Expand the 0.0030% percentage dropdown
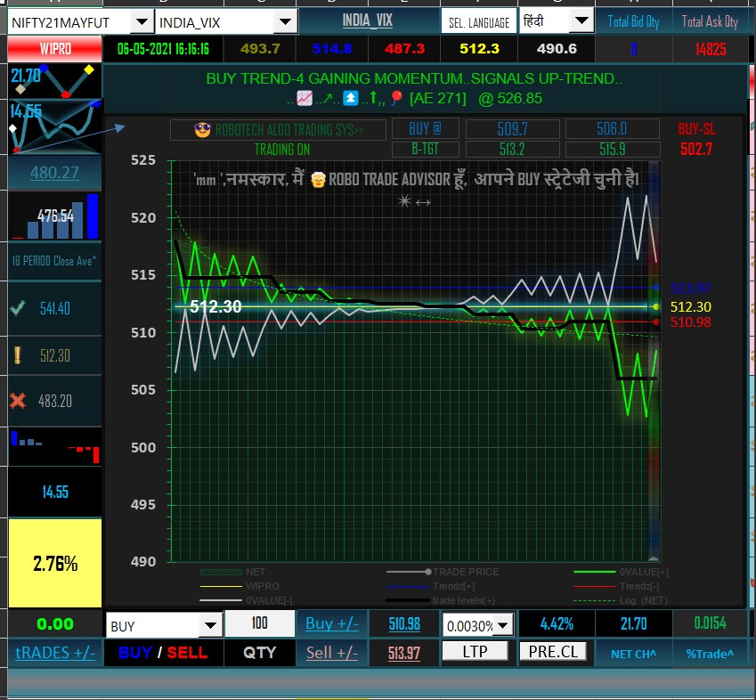Screen dimensions: 756x700 click(503, 625)
